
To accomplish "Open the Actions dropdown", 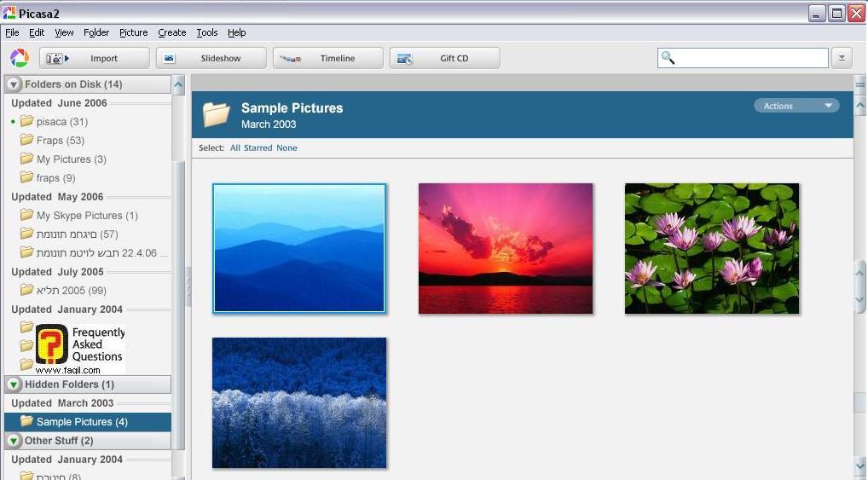I will pos(796,106).
